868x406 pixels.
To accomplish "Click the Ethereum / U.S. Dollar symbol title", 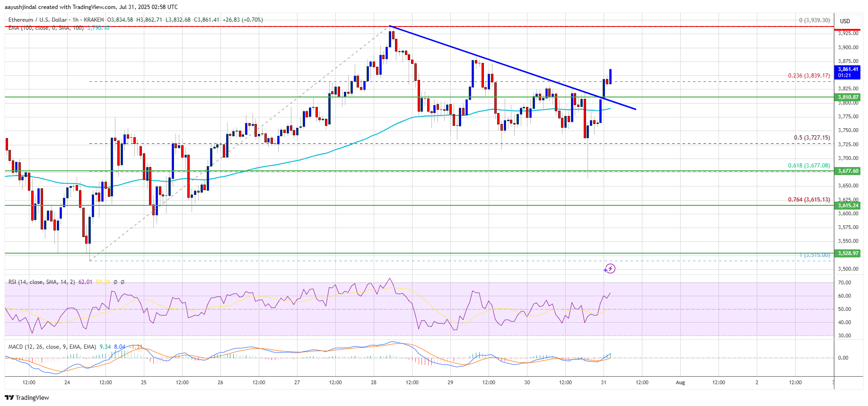I will coord(38,20).
